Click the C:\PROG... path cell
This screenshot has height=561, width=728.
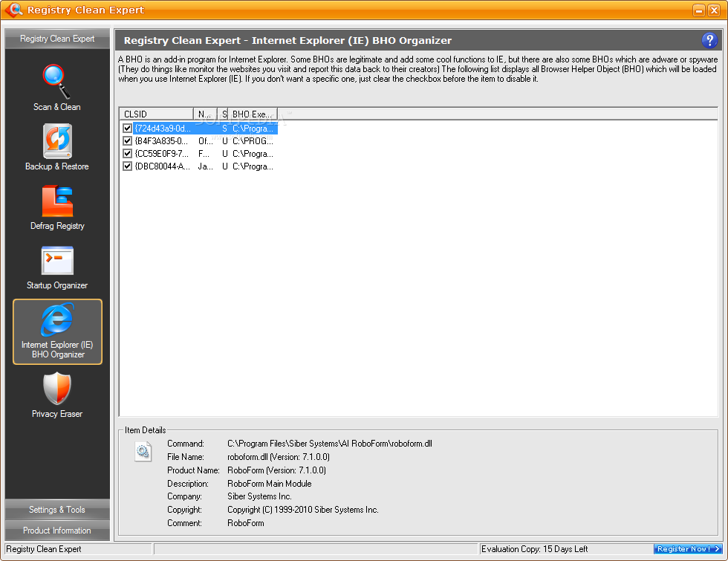click(x=253, y=140)
